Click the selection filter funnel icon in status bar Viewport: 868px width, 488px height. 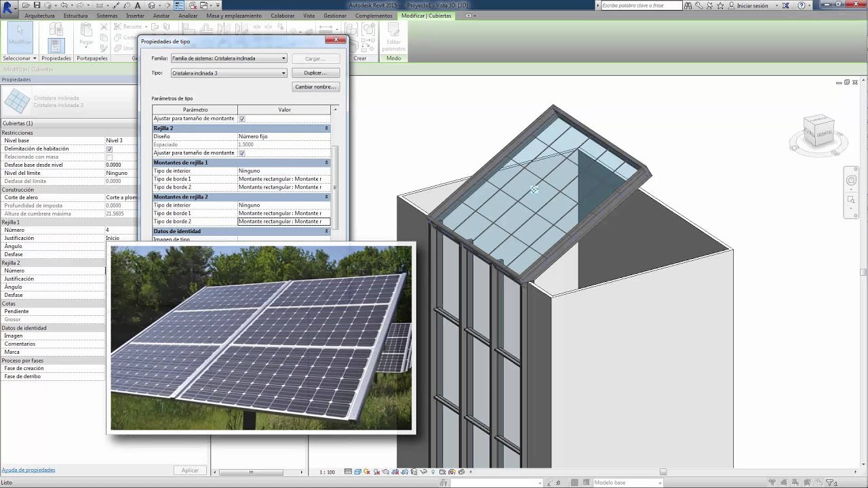tap(829, 483)
